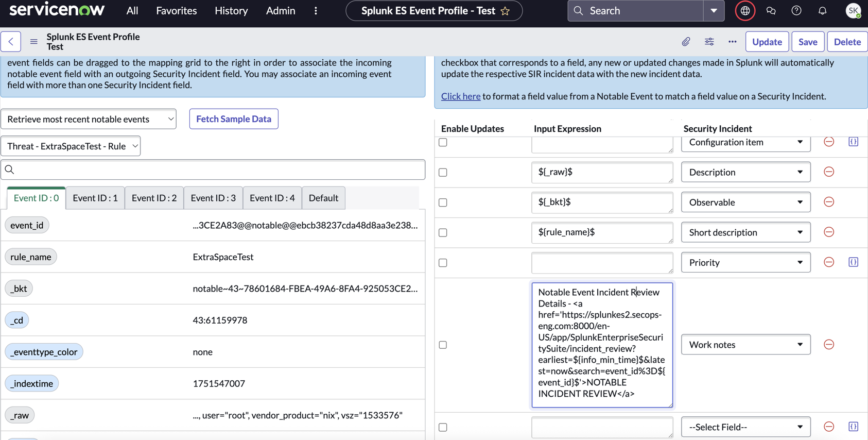Remove the Short description mapping row

[829, 232]
